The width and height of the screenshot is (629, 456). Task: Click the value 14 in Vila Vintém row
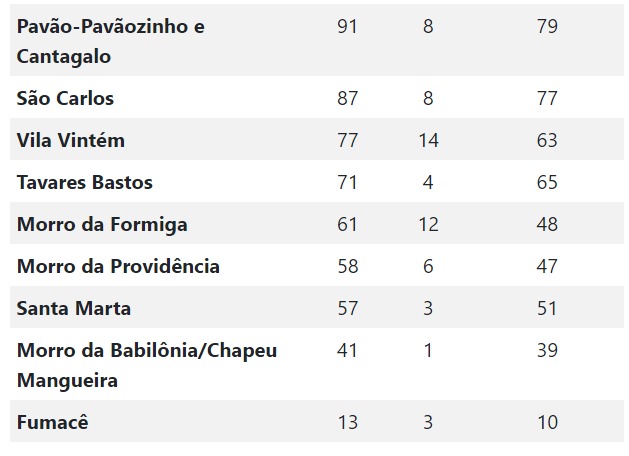(428, 140)
